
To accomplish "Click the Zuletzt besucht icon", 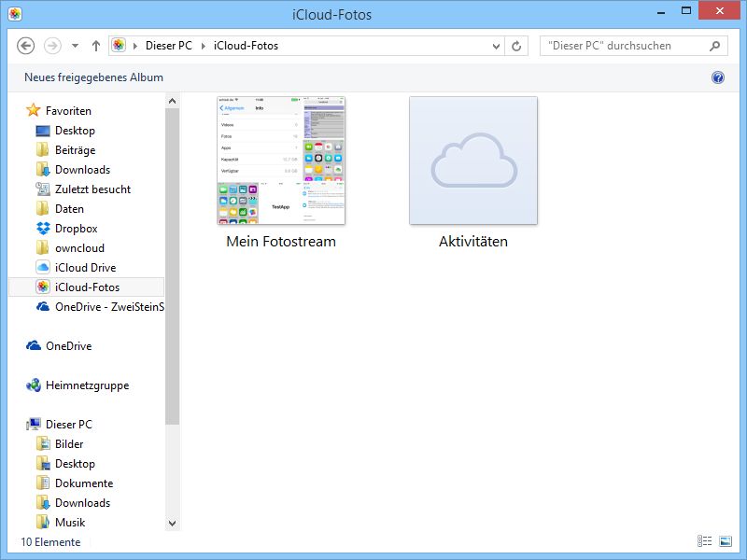I will pos(43,189).
